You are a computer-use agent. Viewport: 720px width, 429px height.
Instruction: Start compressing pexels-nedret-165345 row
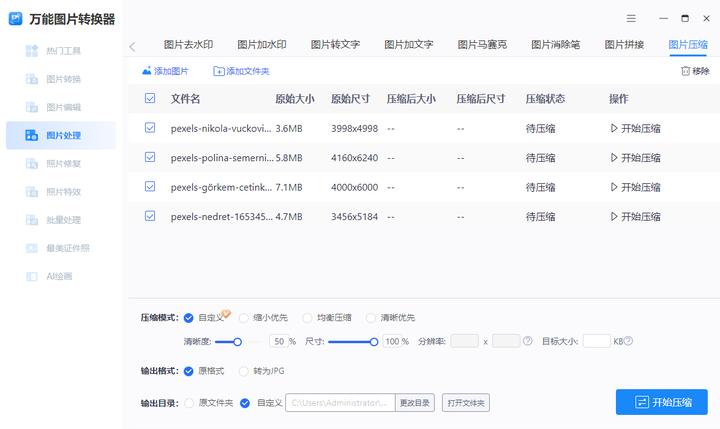(x=636, y=216)
